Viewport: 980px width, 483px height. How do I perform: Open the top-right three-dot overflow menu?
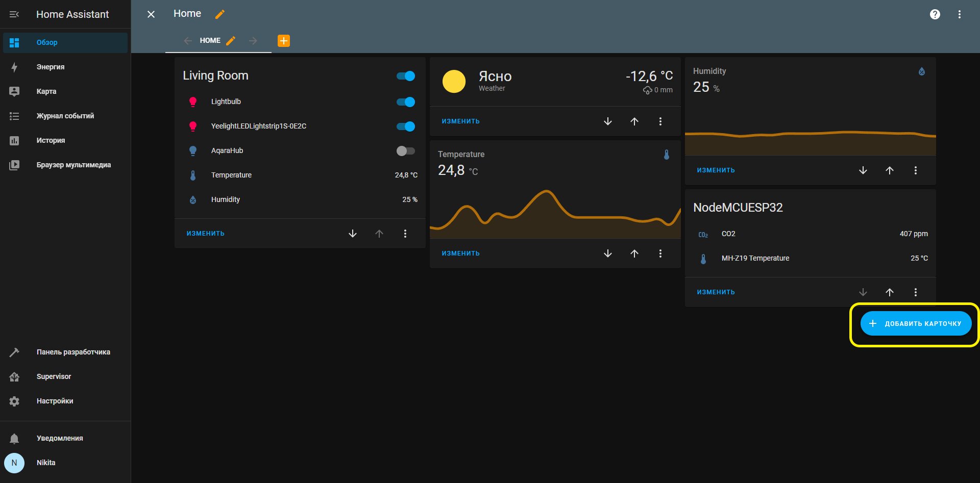pyautogui.click(x=960, y=14)
